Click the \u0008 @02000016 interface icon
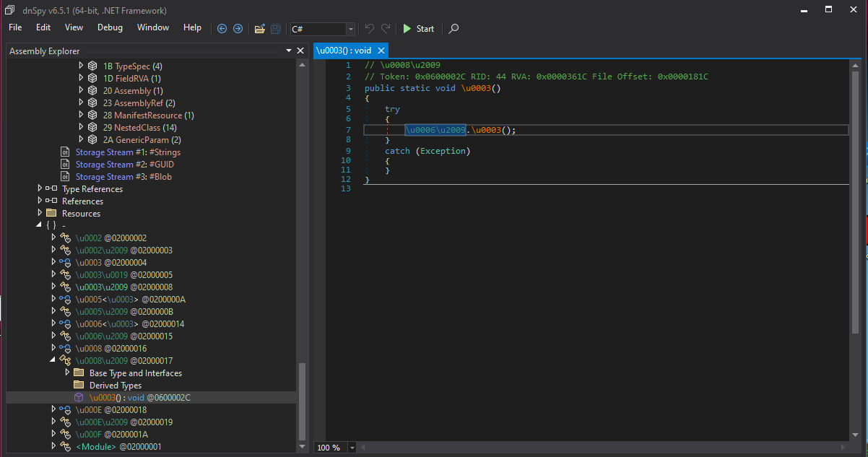This screenshot has height=457, width=868. pyautogui.click(x=65, y=349)
